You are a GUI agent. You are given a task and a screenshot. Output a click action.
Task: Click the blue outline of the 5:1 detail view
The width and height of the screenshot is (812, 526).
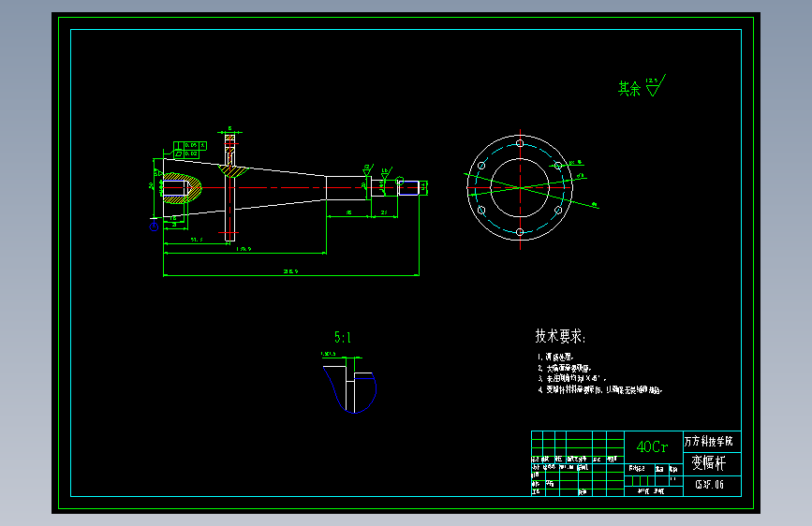(350, 389)
